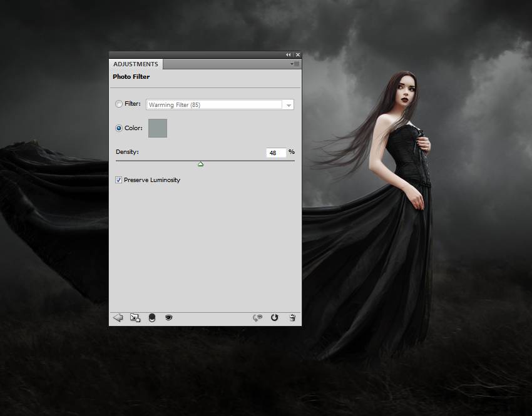The width and height of the screenshot is (532, 416).
Task: Switch to the Adjustments tab
Action: [x=136, y=64]
